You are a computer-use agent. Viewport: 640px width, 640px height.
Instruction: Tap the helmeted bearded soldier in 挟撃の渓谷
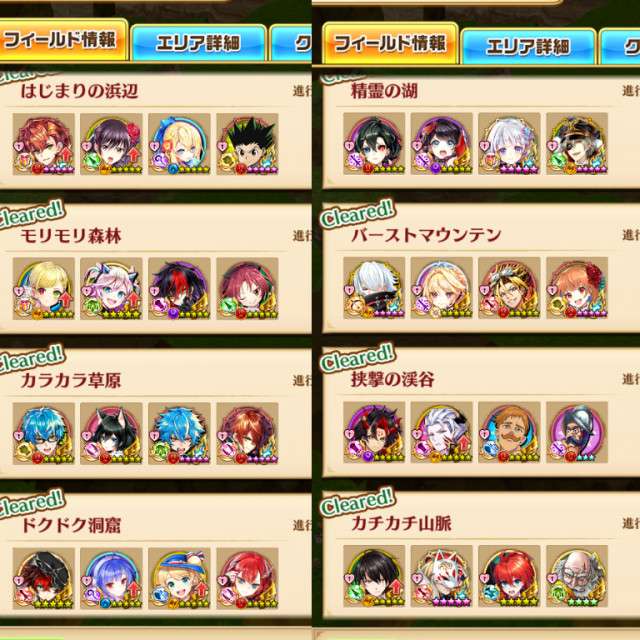point(577,433)
